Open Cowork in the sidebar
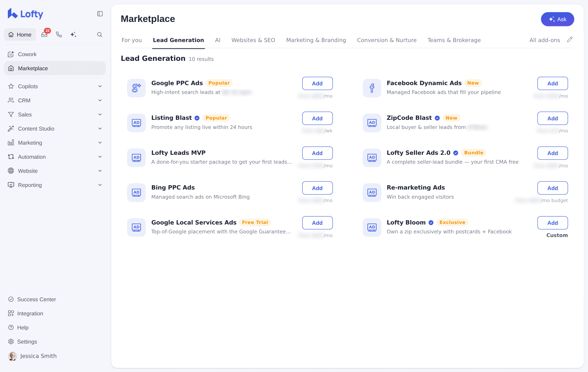 55,54
